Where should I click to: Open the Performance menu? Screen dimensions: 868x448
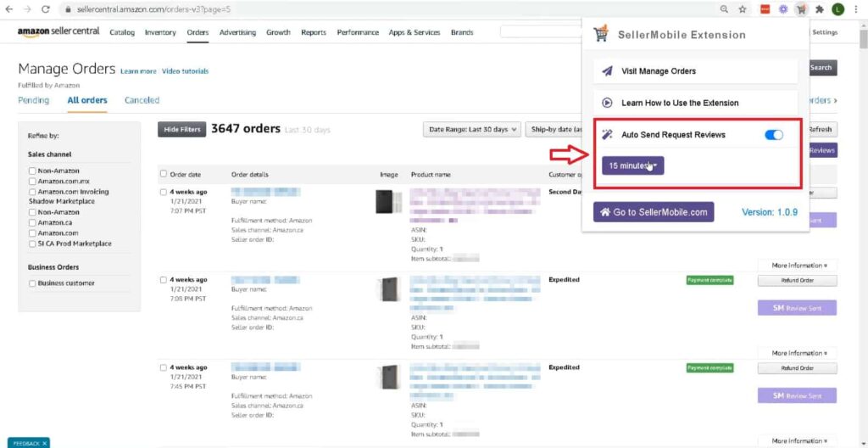pos(358,32)
